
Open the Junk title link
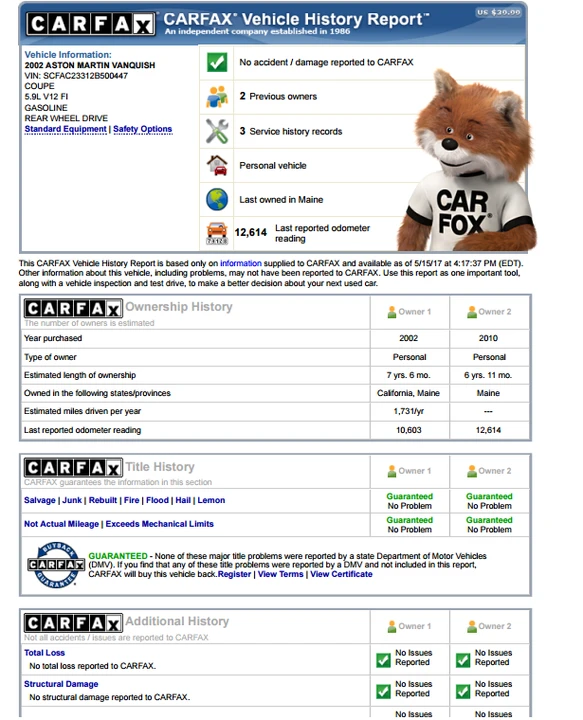(x=72, y=500)
